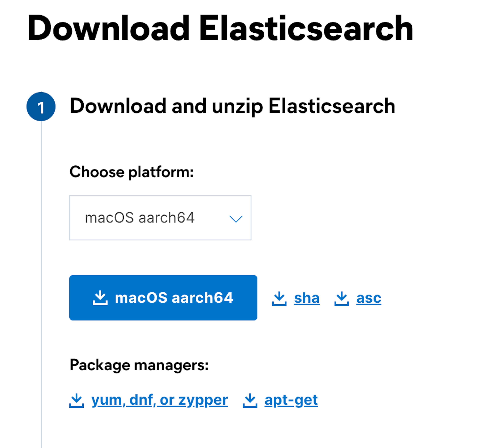The width and height of the screenshot is (503, 448).
Task: Open the sha checksum link
Action: [307, 298]
